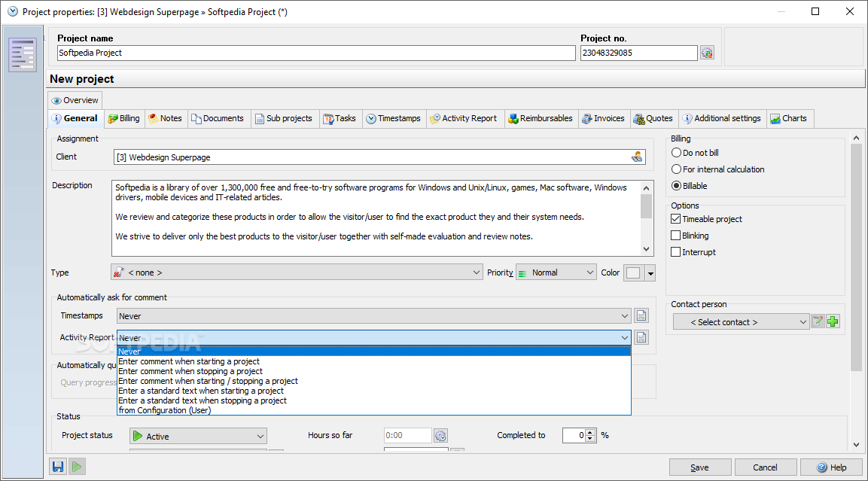Click the blue floppy disk save icon
This screenshot has height=481, width=868.
(x=57, y=467)
